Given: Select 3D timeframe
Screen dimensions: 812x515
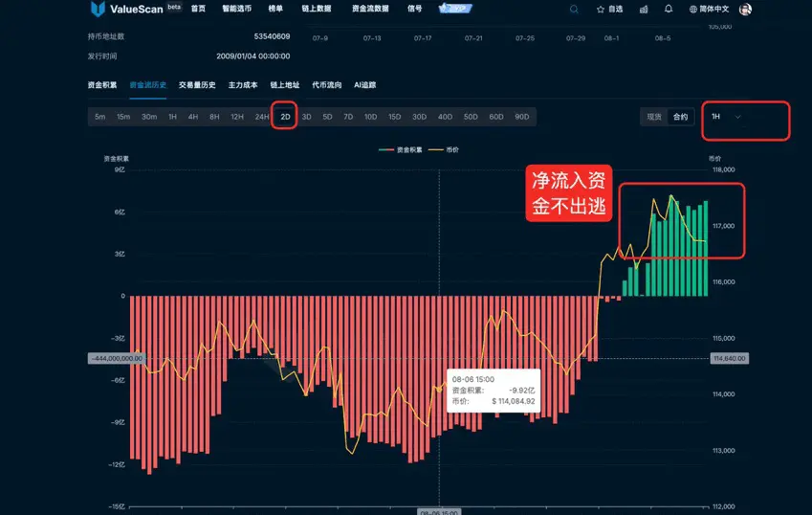Looking at the screenshot, I should 307,117.
